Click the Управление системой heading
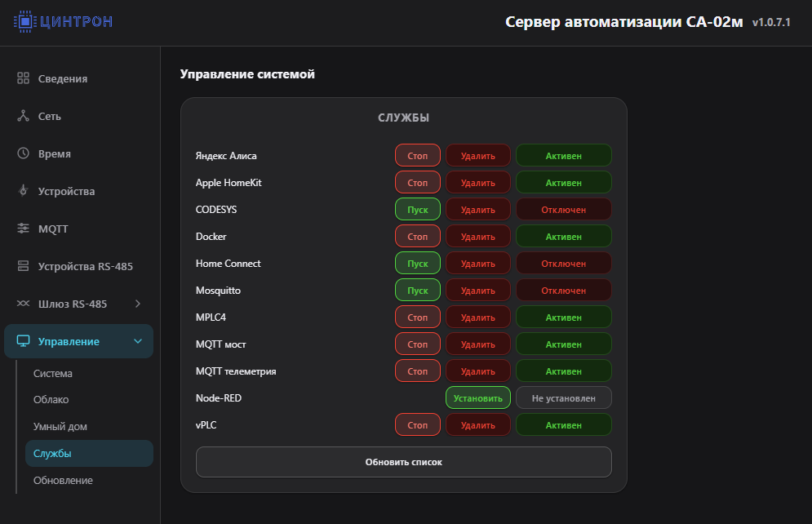 click(x=247, y=74)
